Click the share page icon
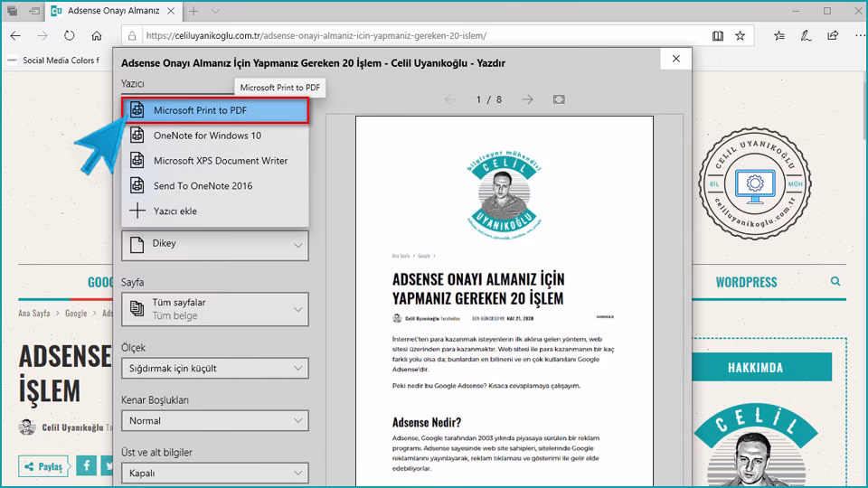The height and width of the screenshot is (488, 868). click(x=833, y=36)
